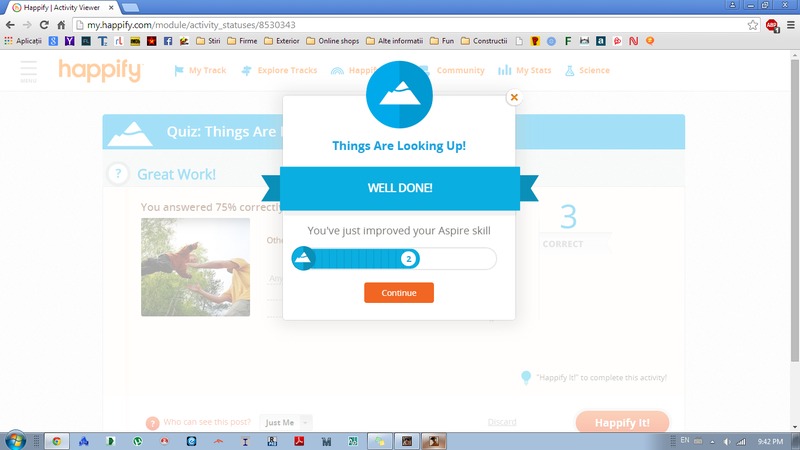Click the level 2 marker on progress bar
The height and width of the screenshot is (450, 800).
click(x=408, y=259)
